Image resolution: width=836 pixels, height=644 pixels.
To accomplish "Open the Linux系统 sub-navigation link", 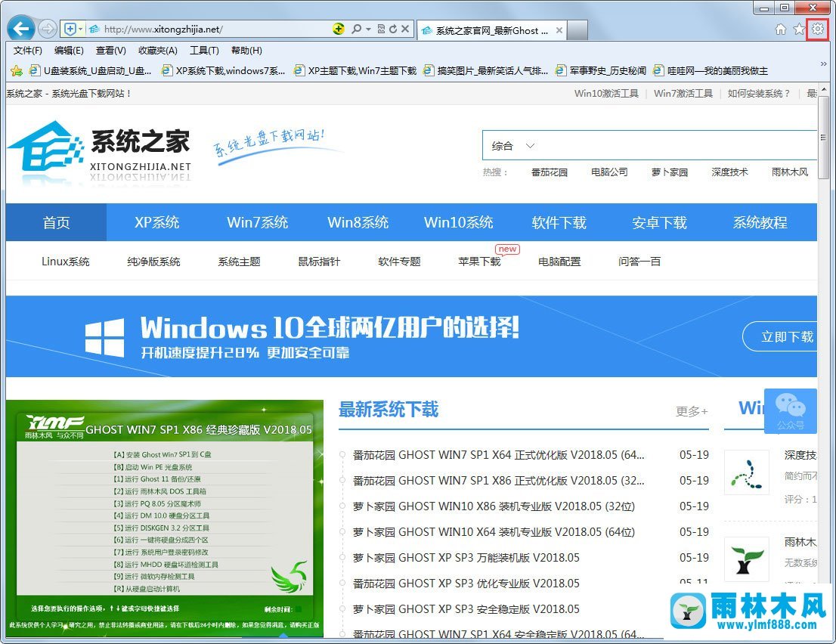I will (x=66, y=262).
